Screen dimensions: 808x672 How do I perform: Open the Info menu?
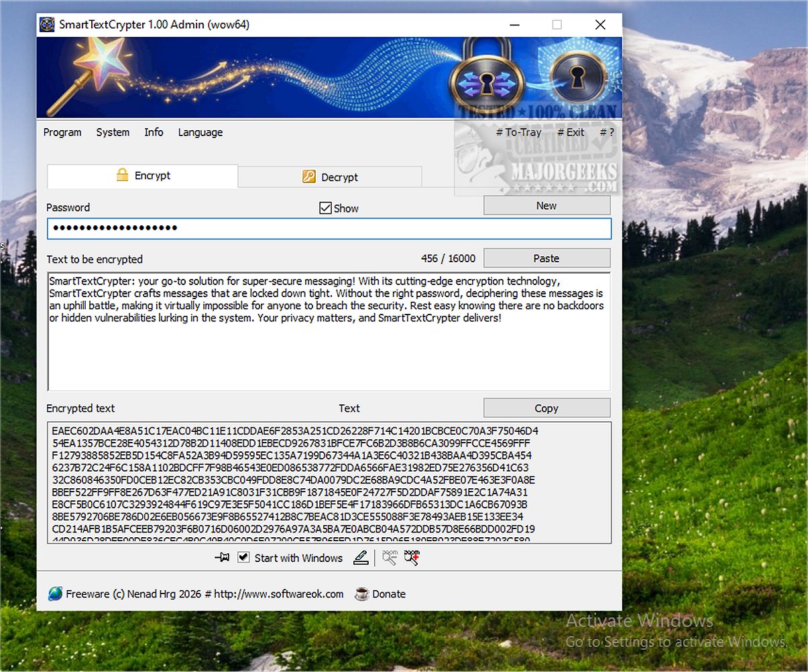[x=154, y=132]
